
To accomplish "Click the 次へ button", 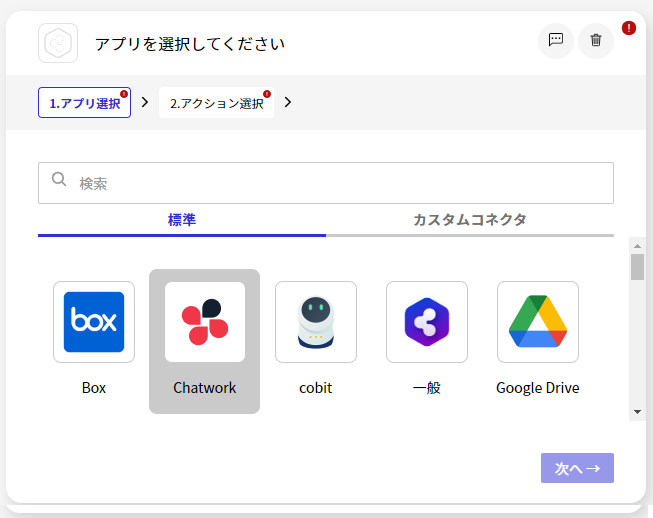I will [x=577, y=468].
